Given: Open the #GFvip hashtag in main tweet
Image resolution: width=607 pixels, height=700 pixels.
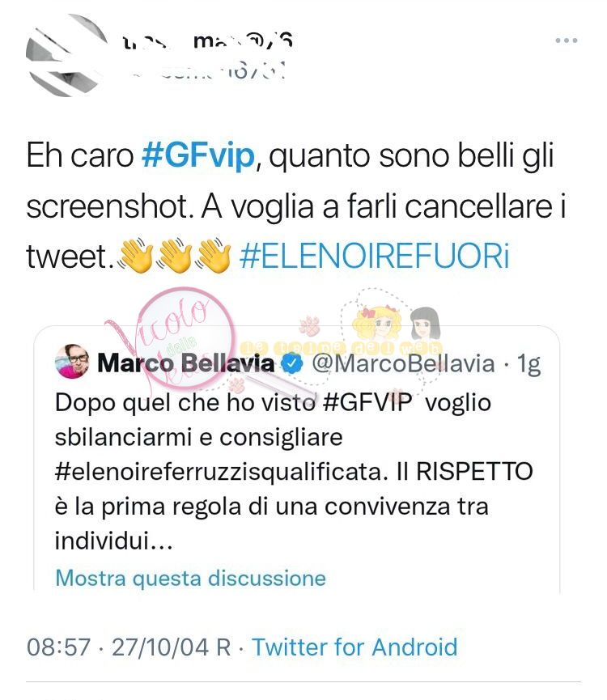Looking at the screenshot, I should coord(198,156).
